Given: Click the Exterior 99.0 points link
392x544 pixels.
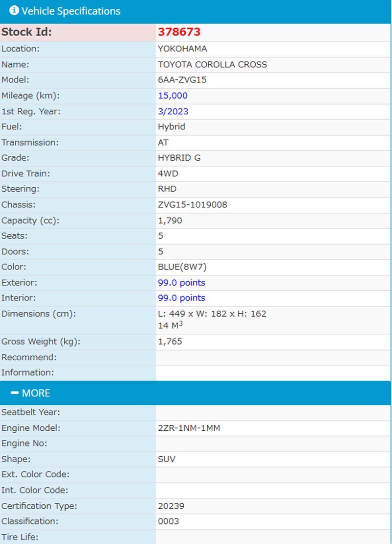Looking at the screenshot, I should coord(181,283).
